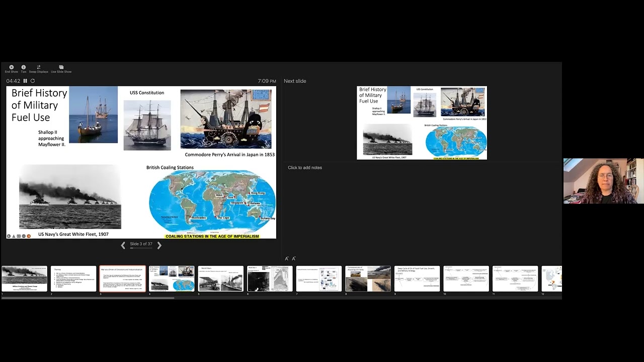This screenshot has width=644, height=362.
Task: Reset the timer with the circular arrow
Action: 33,81
